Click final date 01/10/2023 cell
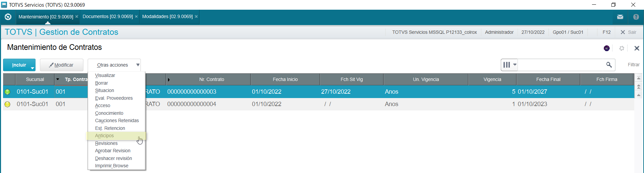Image resolution: width=644 pixels, height=173 pixels. (x=532, y=104)
